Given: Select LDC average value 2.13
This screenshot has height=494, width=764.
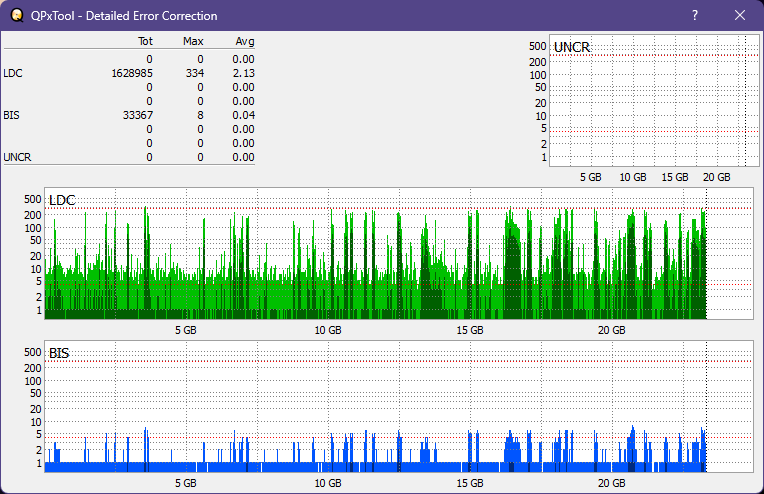Looking at the screenshot, I should coord(244,73).
